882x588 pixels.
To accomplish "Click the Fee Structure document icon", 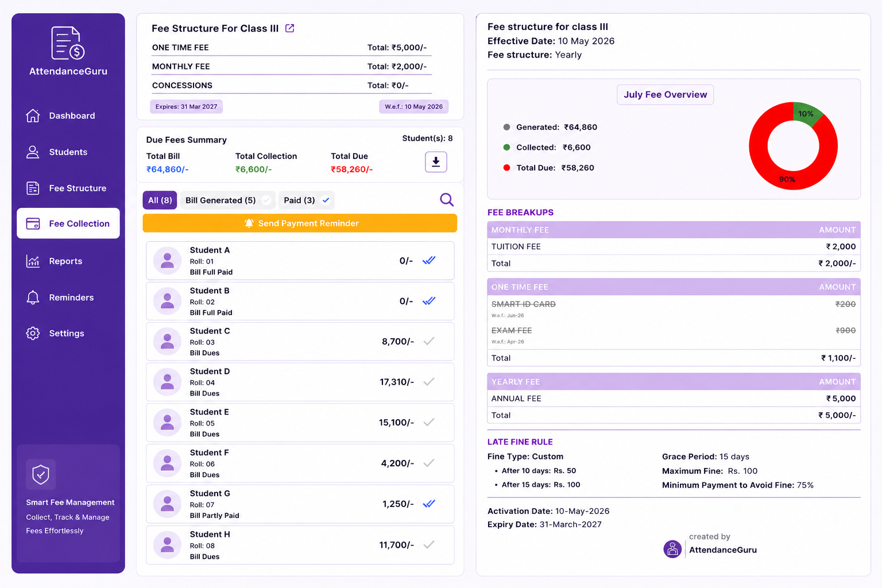I will [33, 188].
